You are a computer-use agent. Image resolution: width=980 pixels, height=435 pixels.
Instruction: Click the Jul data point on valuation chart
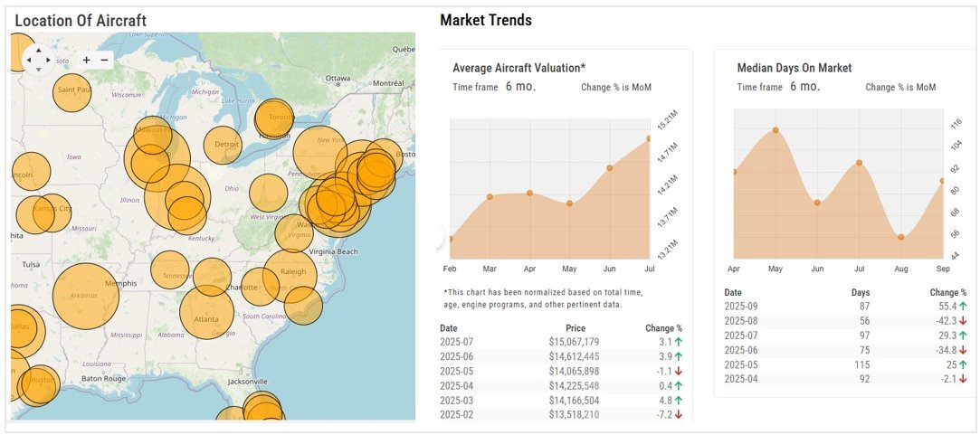click(650, 138)
